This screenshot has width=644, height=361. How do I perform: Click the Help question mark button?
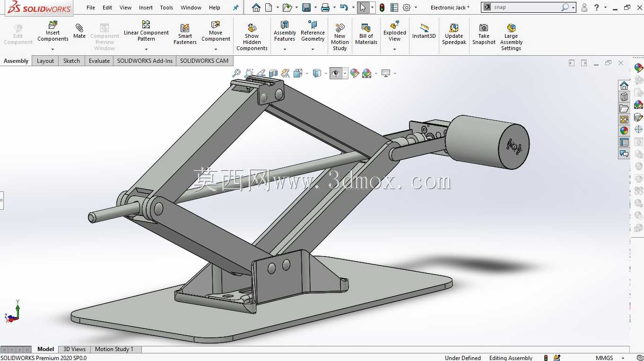[x=597, y=8]
